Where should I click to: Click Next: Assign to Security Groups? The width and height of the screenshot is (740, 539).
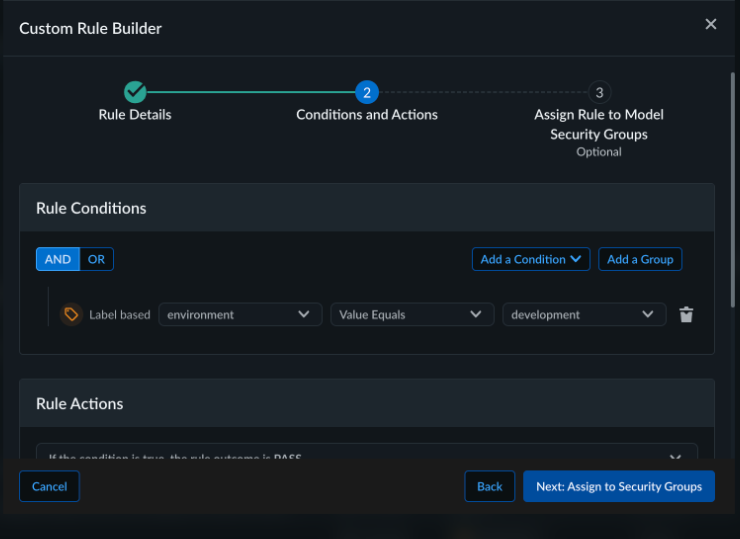coord(619,486)
